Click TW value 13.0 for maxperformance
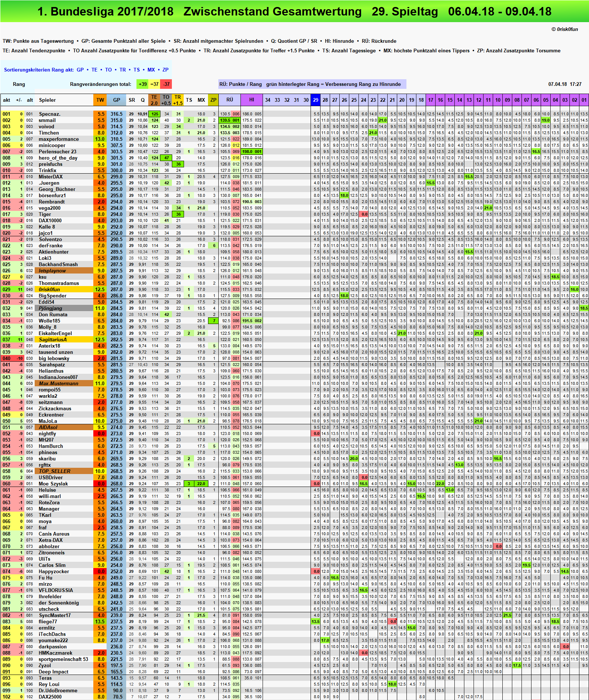 pos(100,139)
